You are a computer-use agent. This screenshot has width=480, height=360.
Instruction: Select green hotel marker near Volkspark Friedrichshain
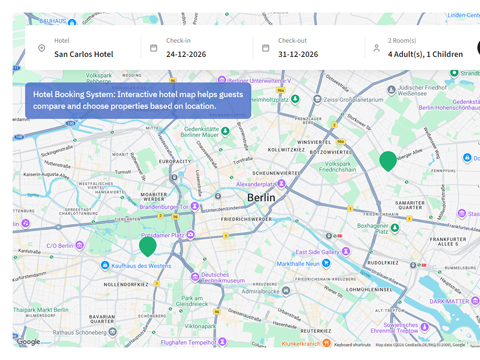388,161
